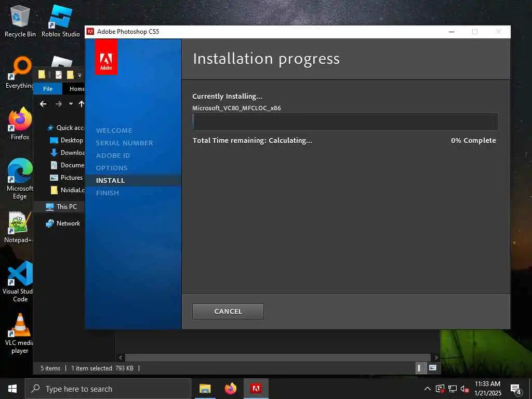The height and width of the screenshot is (399, 532).
Task: Open the Quick Access Toolbar customize dropdown
Action: point(79,75)
